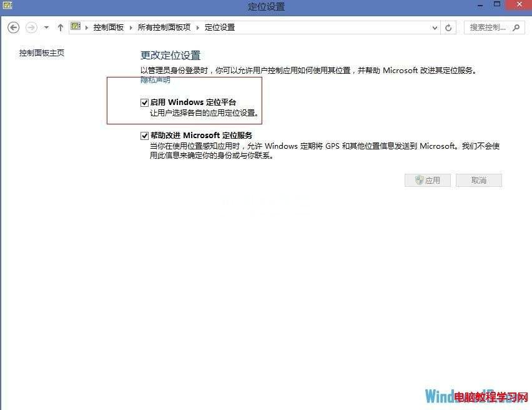This screenshot has height=410, width=532.
Task: Select 控制面板 breadcrumb in address bar
Action: point(108,27)
